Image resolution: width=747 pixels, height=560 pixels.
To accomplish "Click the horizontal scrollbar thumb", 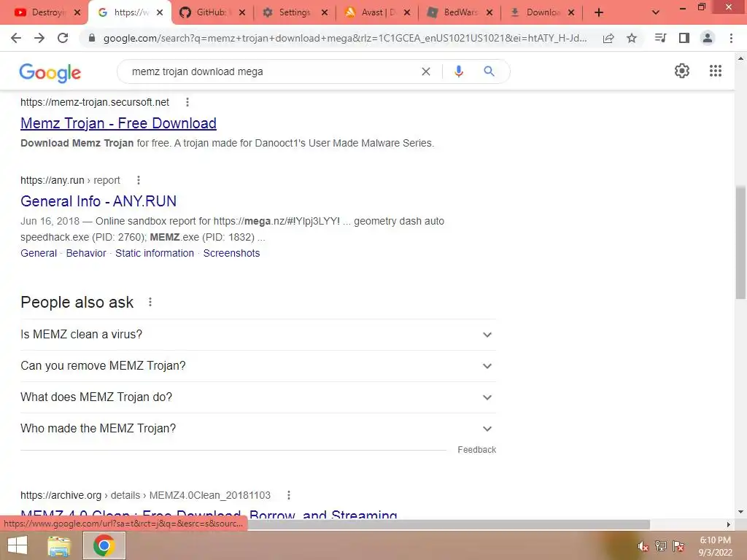I will pyautogui.click(x=449, y=524).
